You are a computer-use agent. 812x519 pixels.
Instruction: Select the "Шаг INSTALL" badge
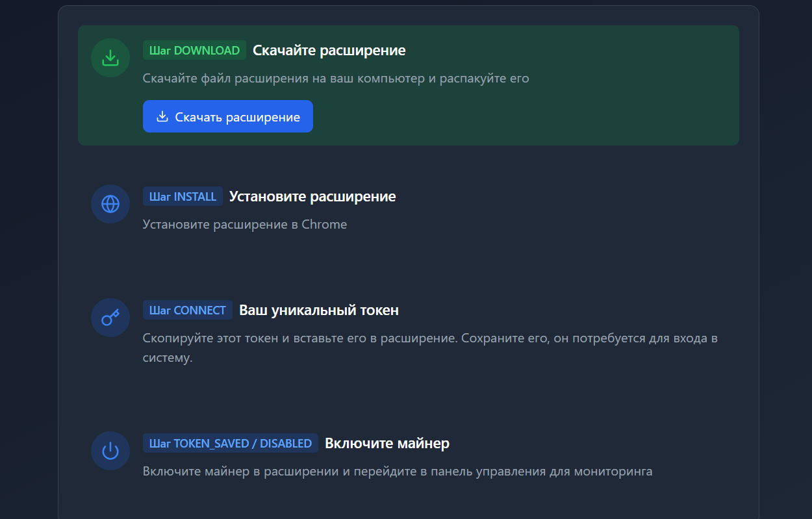183,196
